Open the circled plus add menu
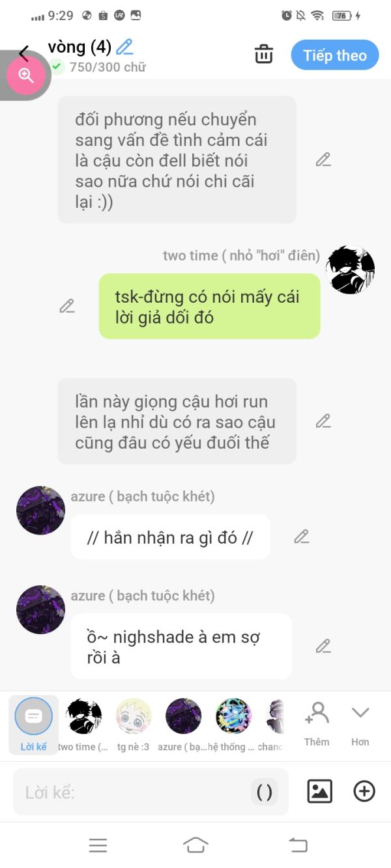This screenshot has width=391, height=868. (x=364, y=791)
